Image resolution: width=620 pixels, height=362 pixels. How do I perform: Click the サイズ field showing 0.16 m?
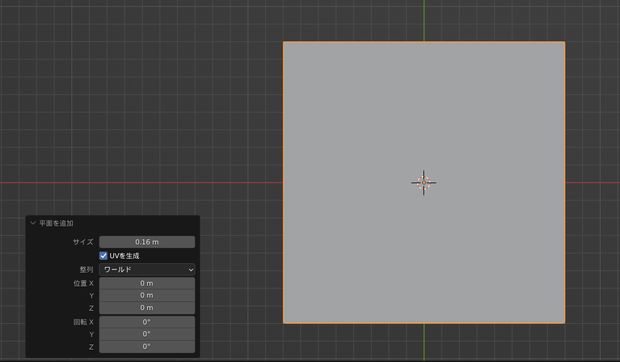click(147, 242)
